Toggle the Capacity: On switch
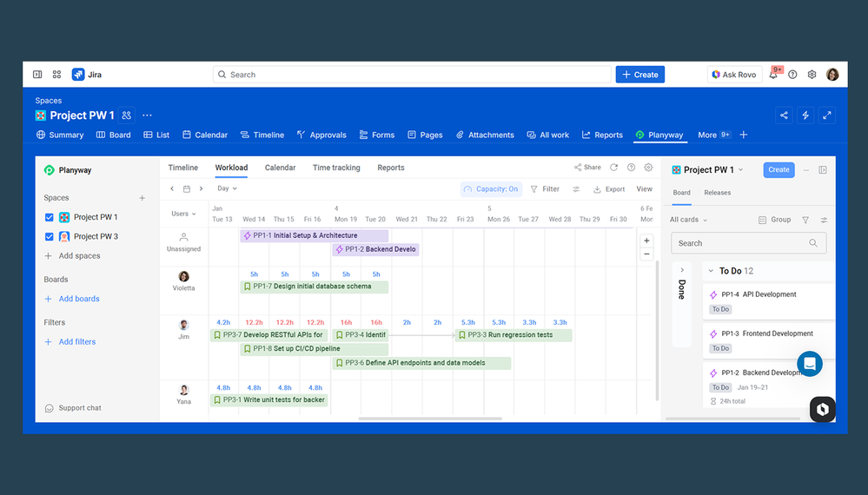This screenshot has width=868, height=495. [492, 189]
